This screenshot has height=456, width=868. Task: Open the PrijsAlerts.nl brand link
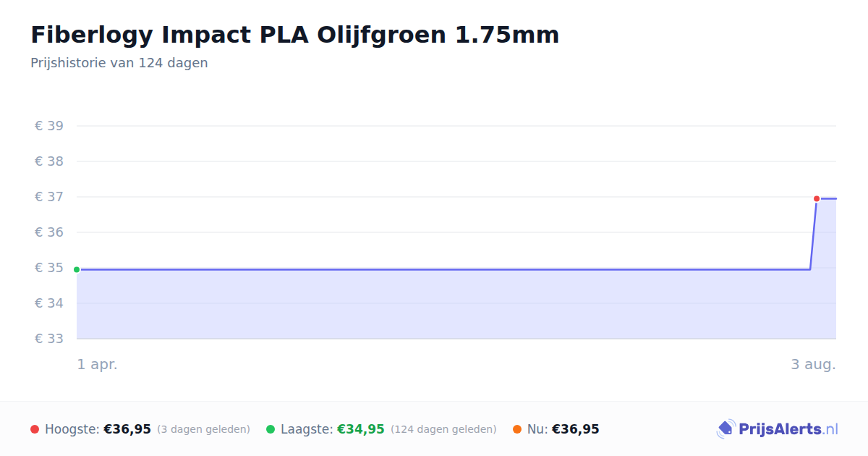coord(778,429)
